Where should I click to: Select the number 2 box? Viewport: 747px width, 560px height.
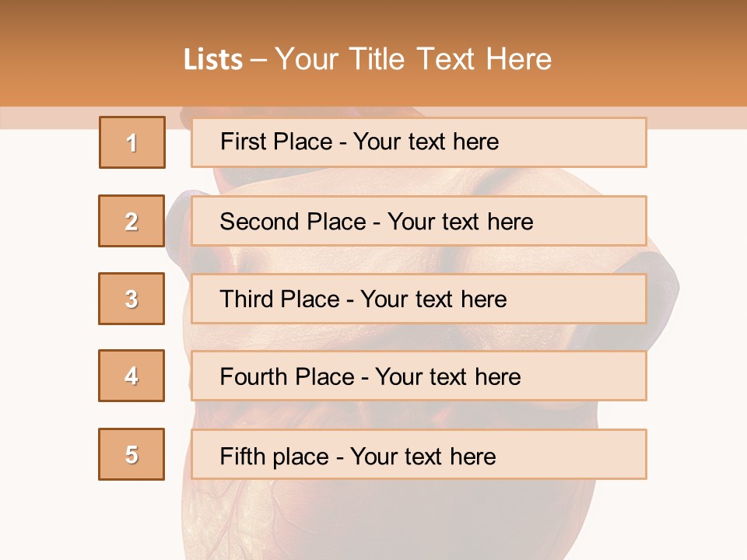tap(132, 221)
